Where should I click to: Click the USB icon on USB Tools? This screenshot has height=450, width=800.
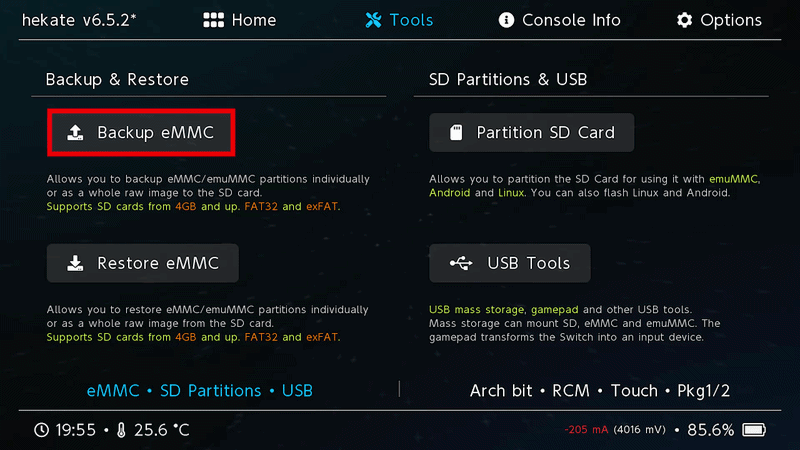[462, 264]
